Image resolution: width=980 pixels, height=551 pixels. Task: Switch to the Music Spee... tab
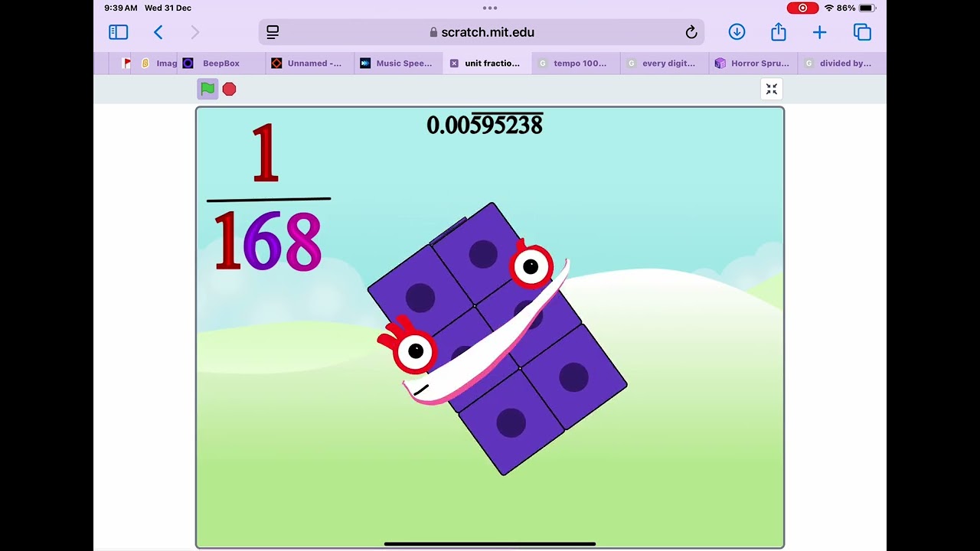pos(399,64)
